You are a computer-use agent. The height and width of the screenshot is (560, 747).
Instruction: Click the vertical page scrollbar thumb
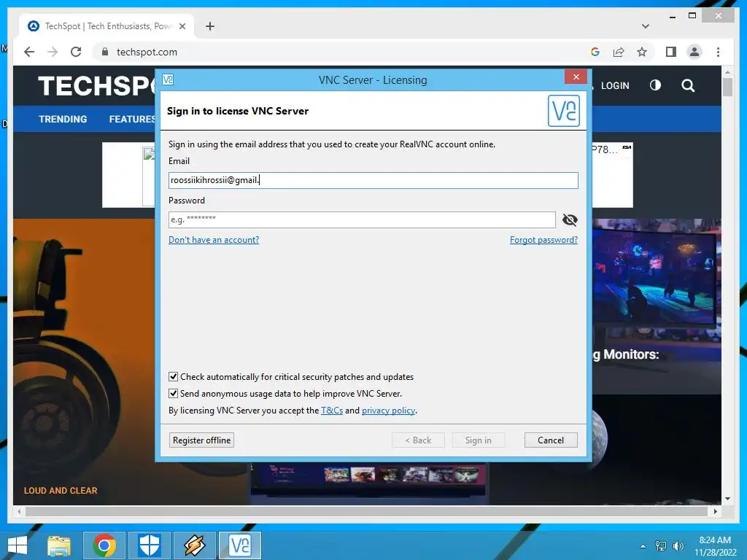[x=727, y=87]
